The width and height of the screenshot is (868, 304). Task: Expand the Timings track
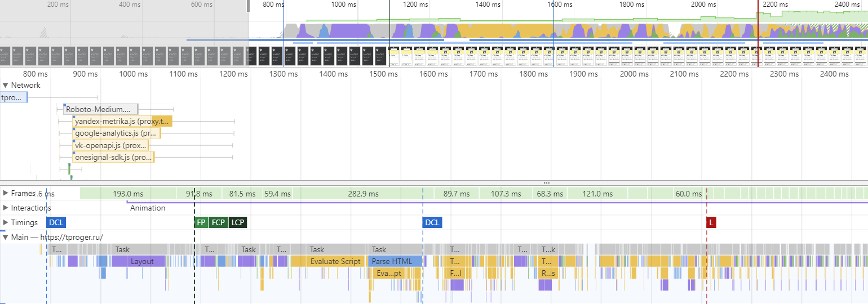click(6, 222)
